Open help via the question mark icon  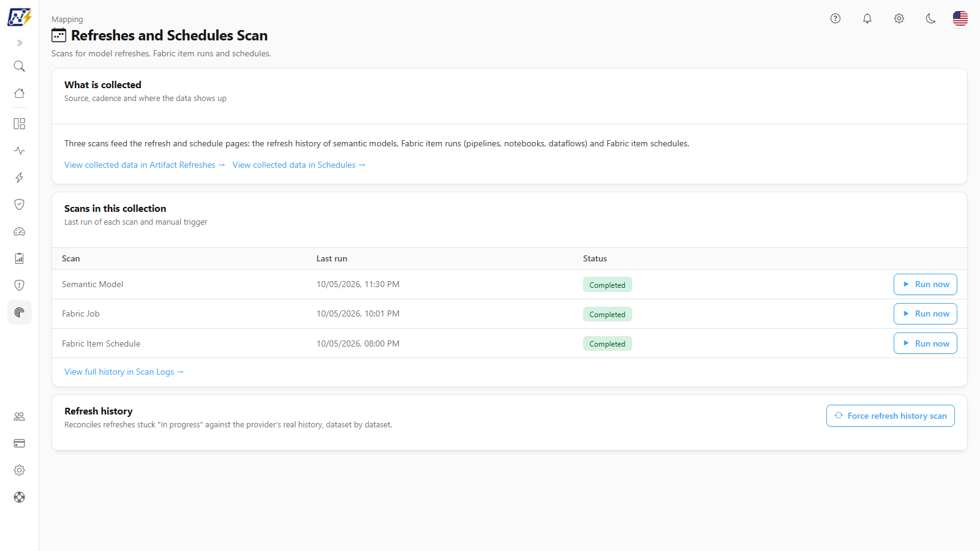coord(835,18)
